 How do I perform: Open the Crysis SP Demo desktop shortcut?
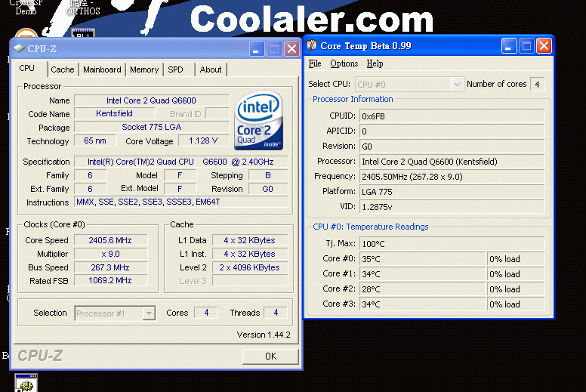26,8
